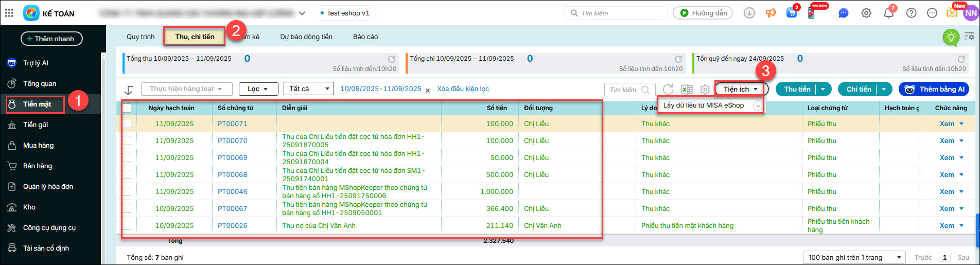Viewport: 980px width, 265px height.
Task: Switch to the Dự báo dòng tiền tab
Action: point(306,37)
